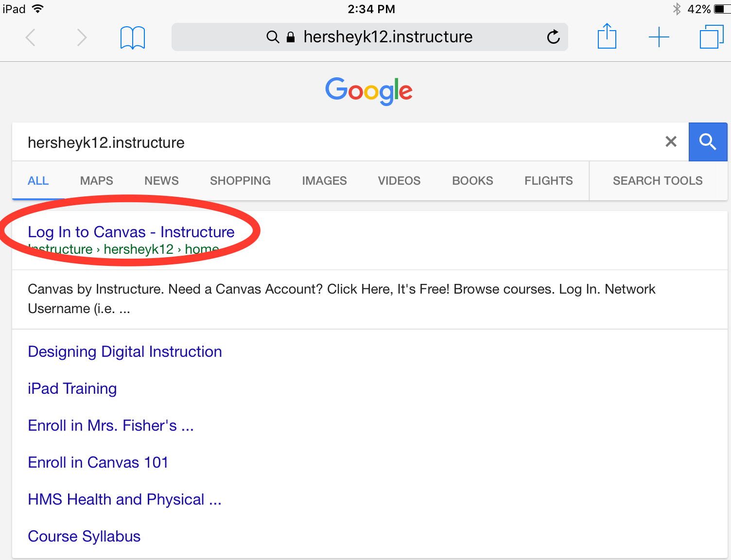This screenshot has width=731, height=560.
Task: Open the Search Tools options
Action: tap(657, 181)
